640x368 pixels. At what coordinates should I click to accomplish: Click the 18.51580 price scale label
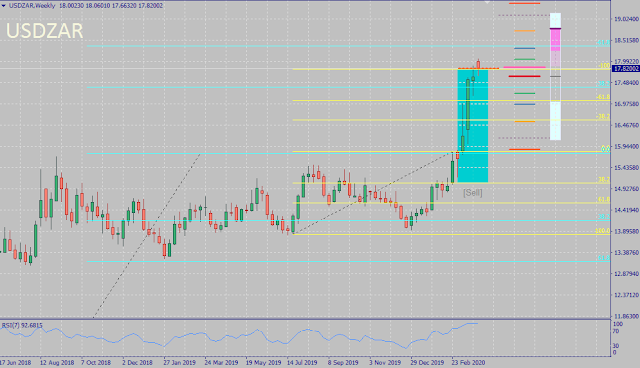tap(627, 40)
